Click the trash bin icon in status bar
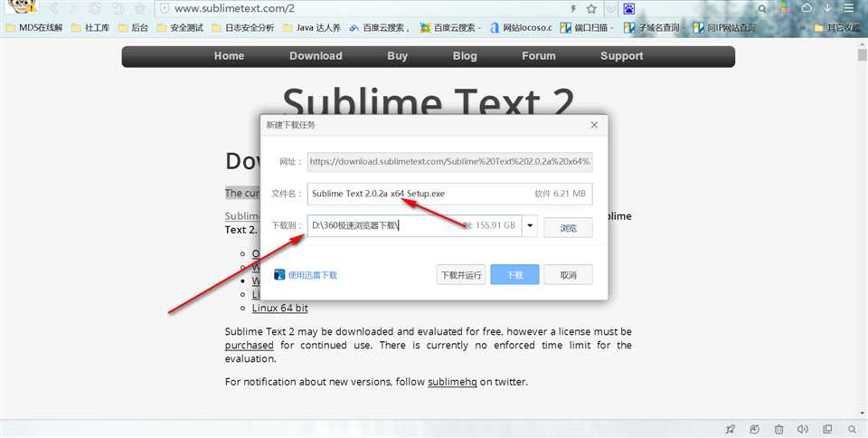The width and height of the screenshot is (868, 438). click(778, 429)
